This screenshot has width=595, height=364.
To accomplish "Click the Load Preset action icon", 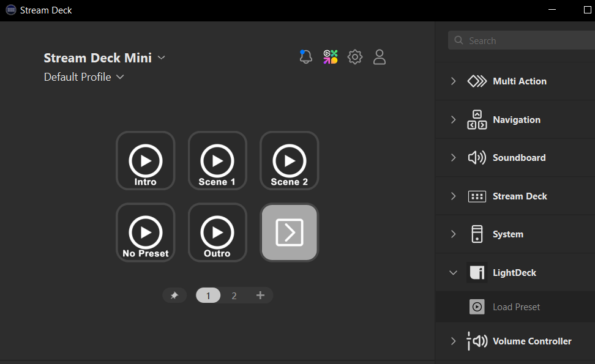I will point(477,306).
